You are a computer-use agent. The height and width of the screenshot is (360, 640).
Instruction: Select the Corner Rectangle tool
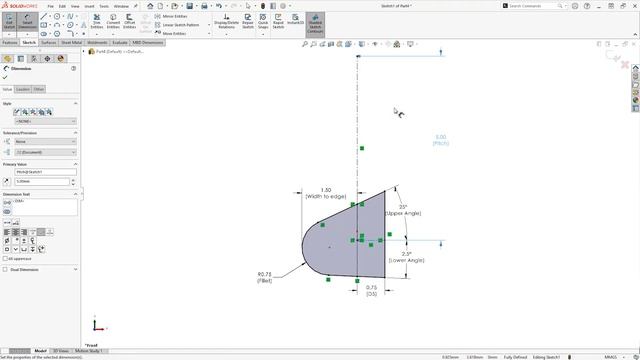click(44, 25)
